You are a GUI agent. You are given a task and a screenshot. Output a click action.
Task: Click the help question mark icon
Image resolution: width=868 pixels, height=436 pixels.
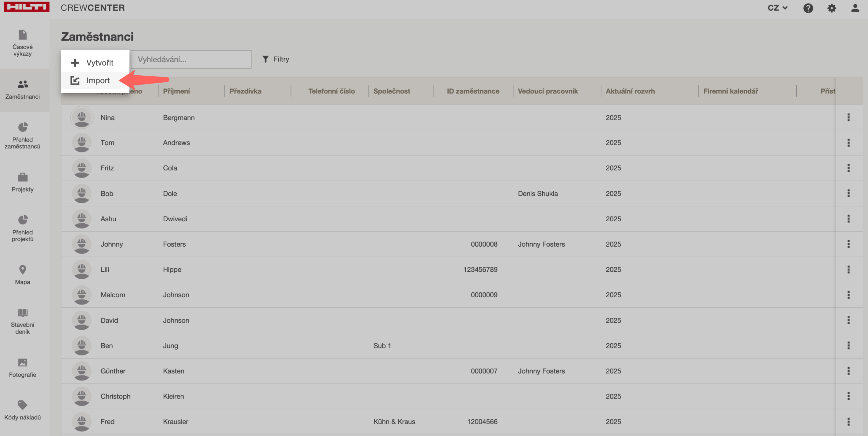808,8
